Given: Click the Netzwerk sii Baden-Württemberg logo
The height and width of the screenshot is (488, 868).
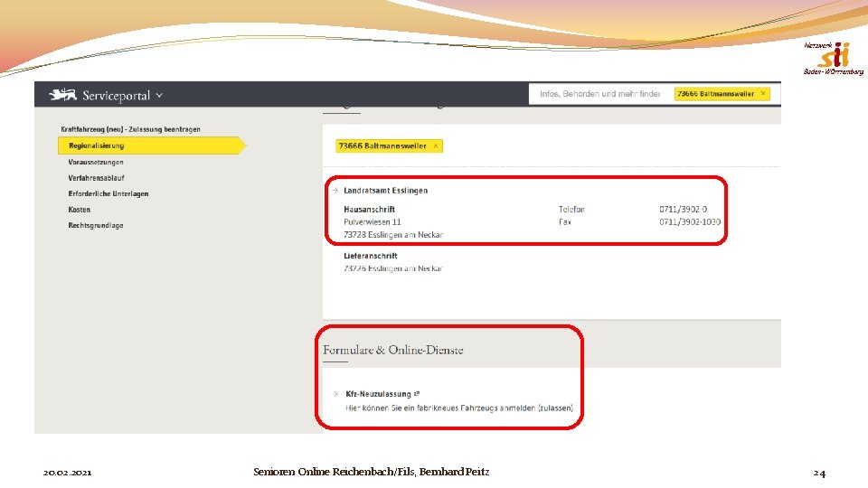Looking at the screenshot, I should pyautogui.click(x=834, y=58).
